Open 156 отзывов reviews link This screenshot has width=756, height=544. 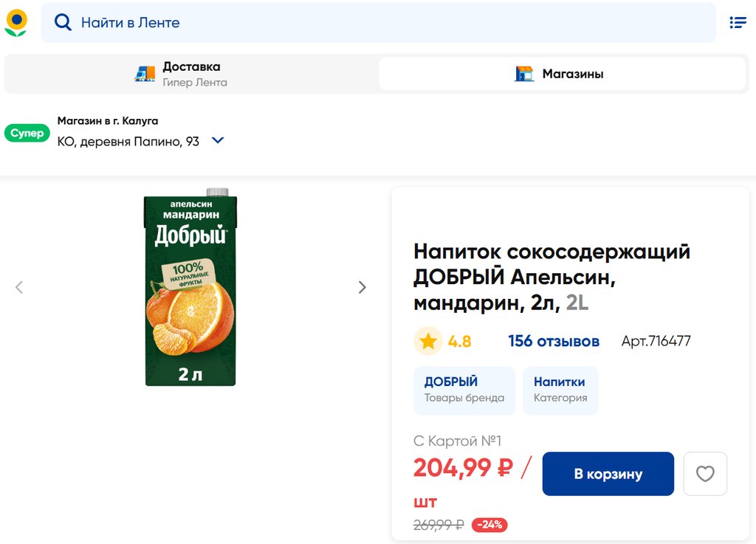pyautogui.click(x=553, y=341)
